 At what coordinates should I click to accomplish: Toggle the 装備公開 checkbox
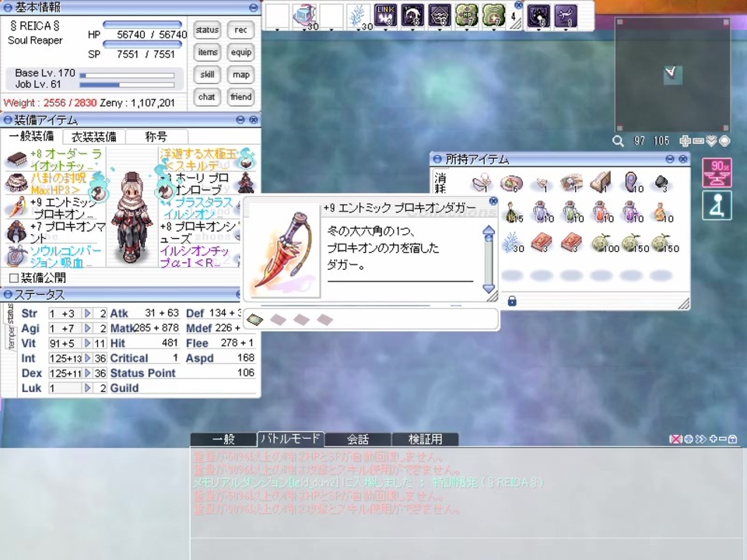(x=14, y=278)
